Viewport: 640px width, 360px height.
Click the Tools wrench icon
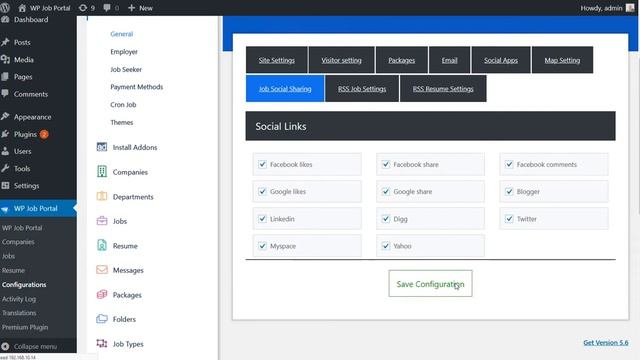[x=5, y=168]
